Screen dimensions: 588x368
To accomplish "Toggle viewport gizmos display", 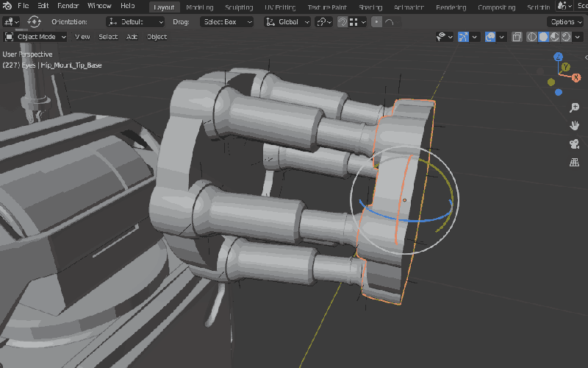I will [x=464, y=37].
